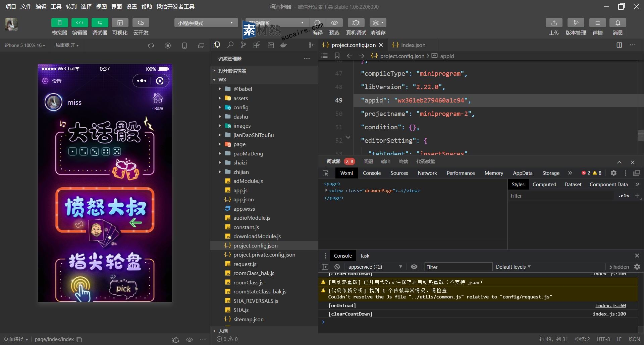Tap the 大话骰 game card
Image resolution: width=644 pixels, height=345 pixels.
[105, 148]
